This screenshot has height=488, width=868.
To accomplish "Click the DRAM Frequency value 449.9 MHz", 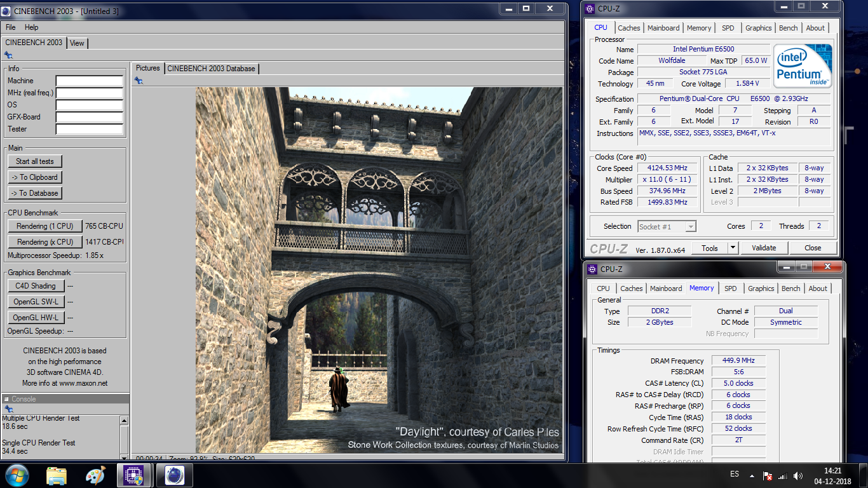I will pyautogui.click(x=738, y=361).
